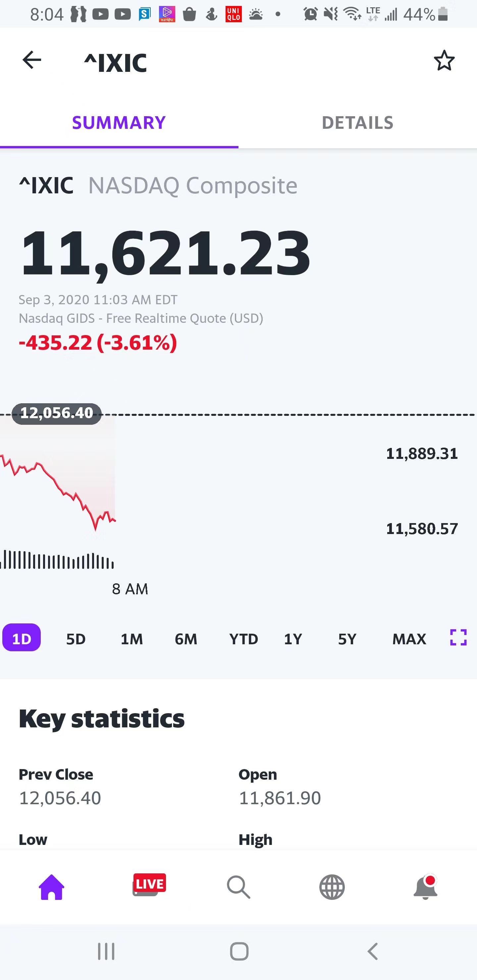477x980 pixels.
Task: Select the 1D chart range
Action: pos(22,638)
